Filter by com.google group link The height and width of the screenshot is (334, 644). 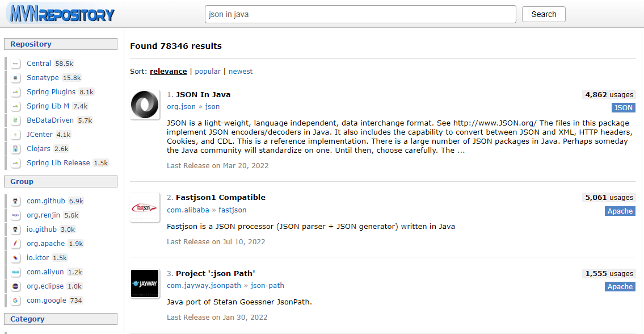coord(47,300)
